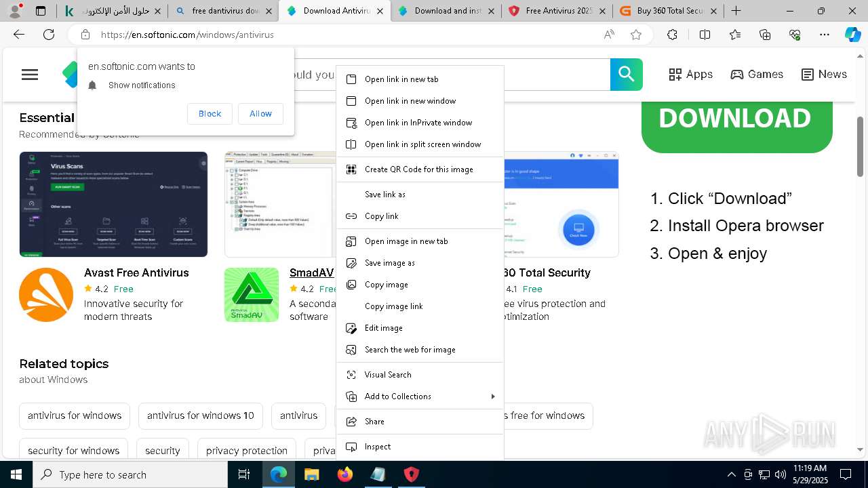Choose Create QR Code for this image

pos(420,169)
